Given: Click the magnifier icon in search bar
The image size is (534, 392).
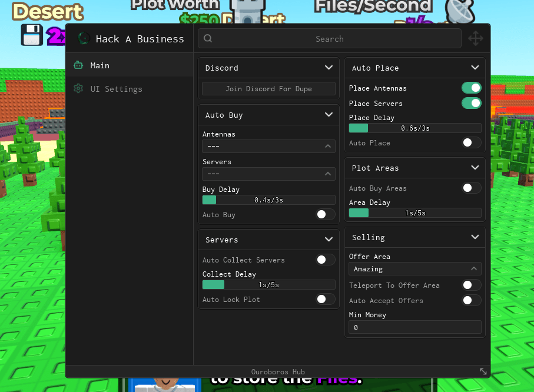Looking at the screenshot, I should [x=208, y=38].
